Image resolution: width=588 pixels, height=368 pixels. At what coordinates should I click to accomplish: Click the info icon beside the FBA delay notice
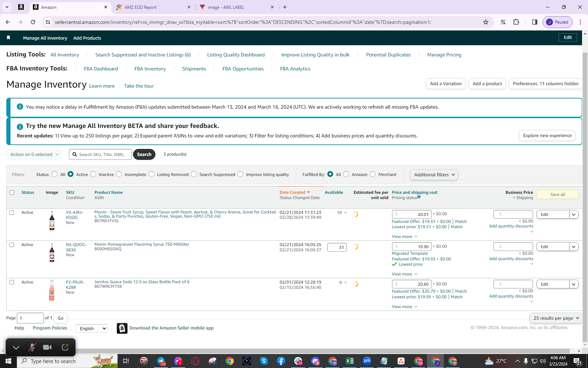click(20, 107)
